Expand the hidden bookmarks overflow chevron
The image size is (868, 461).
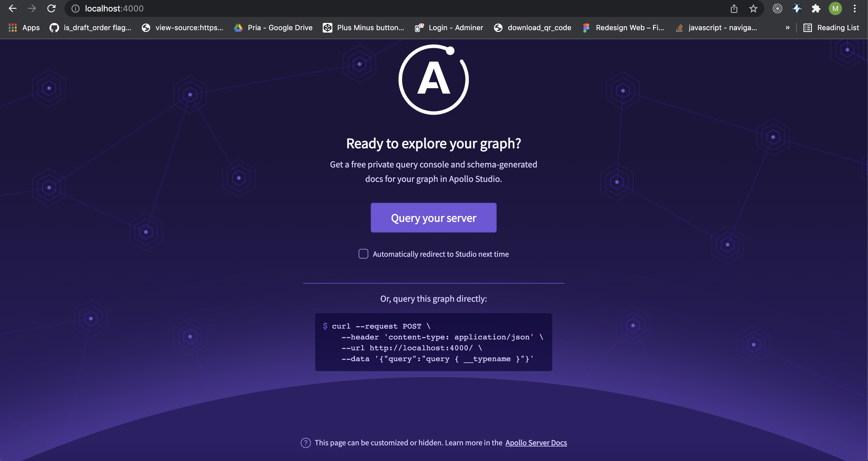pos(787,28)
